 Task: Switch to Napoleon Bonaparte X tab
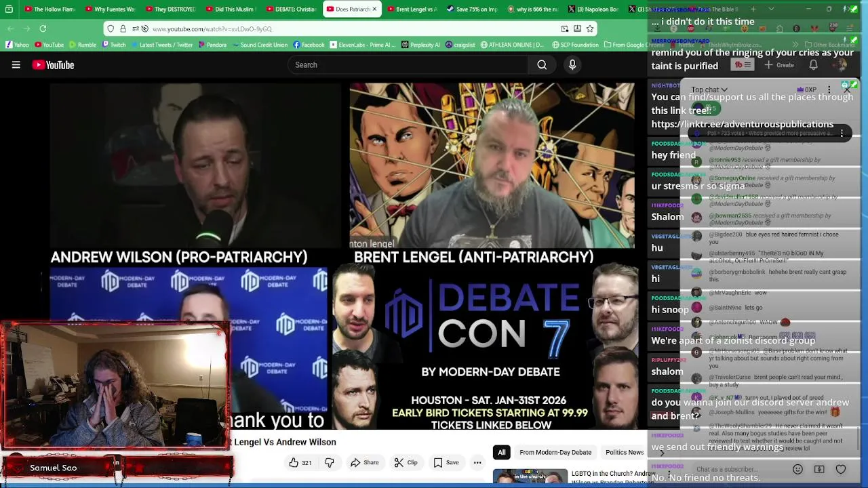pos(592,9)
